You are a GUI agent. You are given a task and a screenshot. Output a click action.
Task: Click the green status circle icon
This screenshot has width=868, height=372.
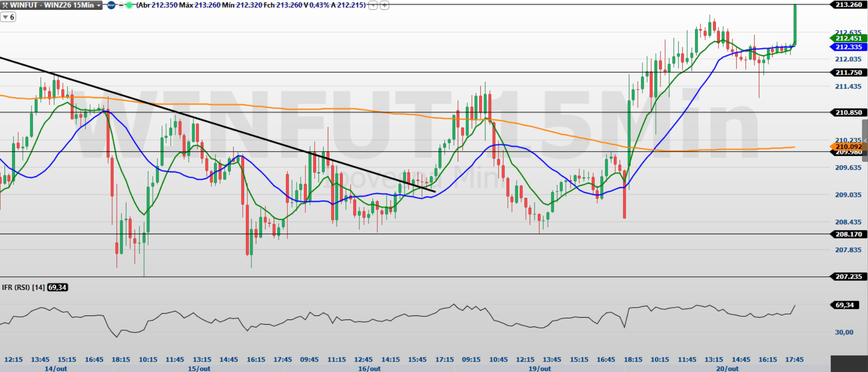click(x=129, y=5)
